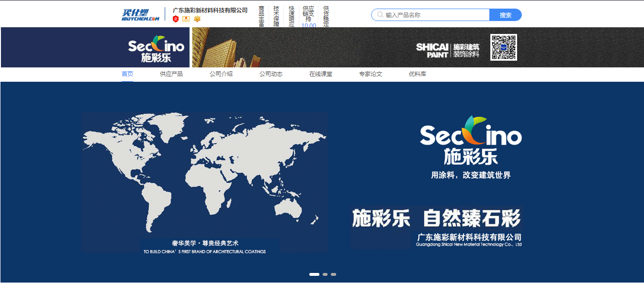Click the 用涂料，改变建筑世界 slogan
The image size is (644, 283).
(x=471, y=175)
